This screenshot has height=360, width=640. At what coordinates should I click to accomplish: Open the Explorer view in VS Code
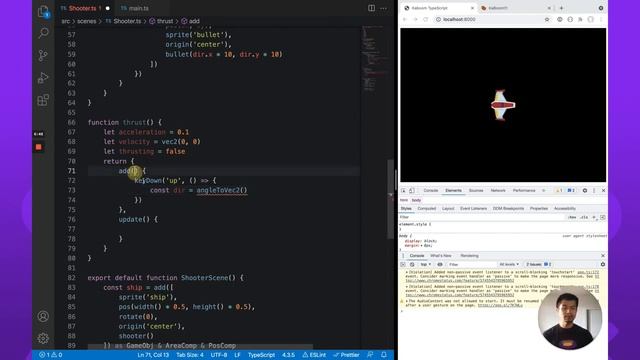pos(43,11)
